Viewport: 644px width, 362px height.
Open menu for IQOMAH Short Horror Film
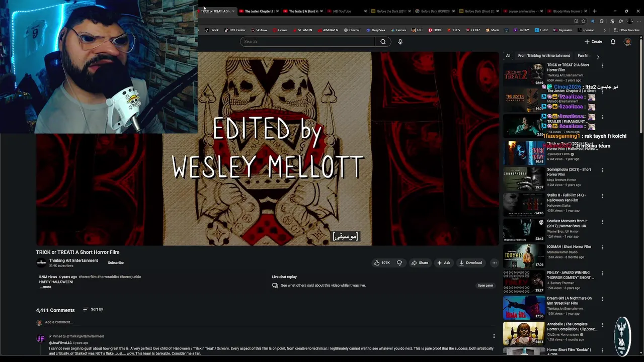coord(602,247)
